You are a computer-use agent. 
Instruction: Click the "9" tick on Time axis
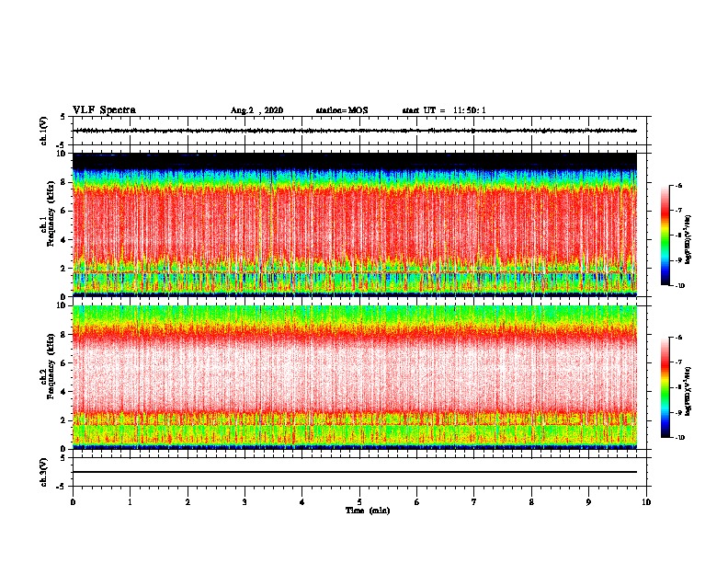[x=588, y=501]
